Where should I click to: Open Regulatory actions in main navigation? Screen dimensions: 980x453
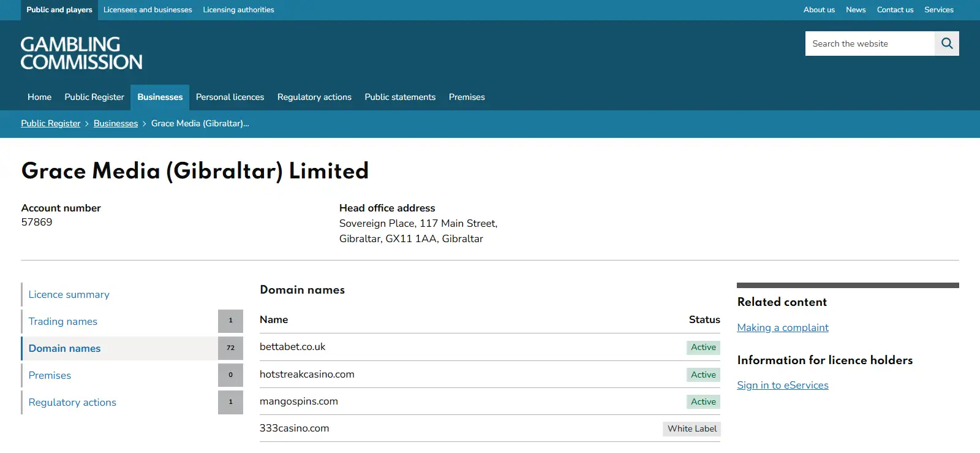[314, 97]
